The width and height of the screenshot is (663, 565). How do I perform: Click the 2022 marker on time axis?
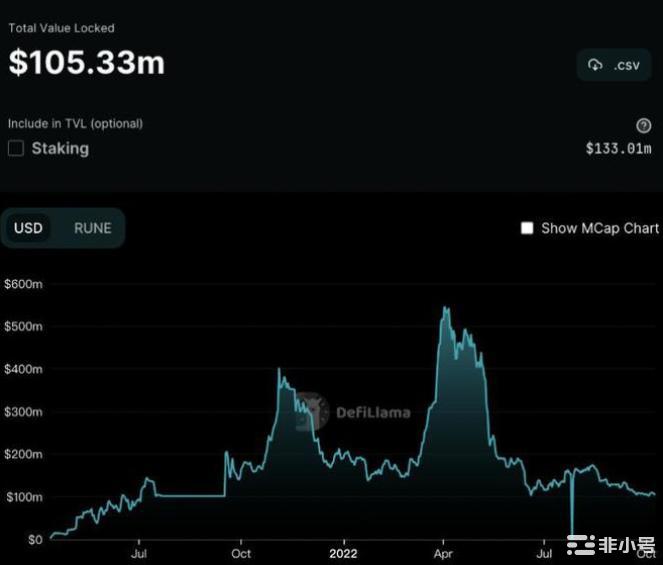[343, 552]
